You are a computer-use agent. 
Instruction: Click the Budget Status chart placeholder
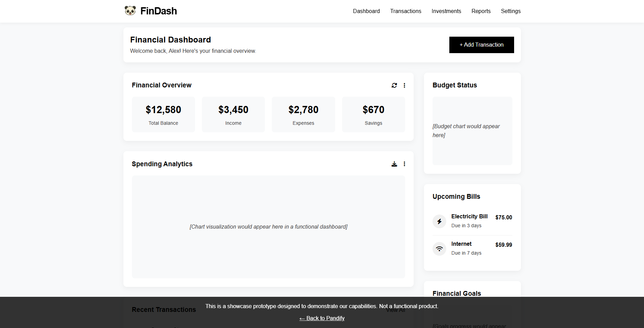pos(472,131)
